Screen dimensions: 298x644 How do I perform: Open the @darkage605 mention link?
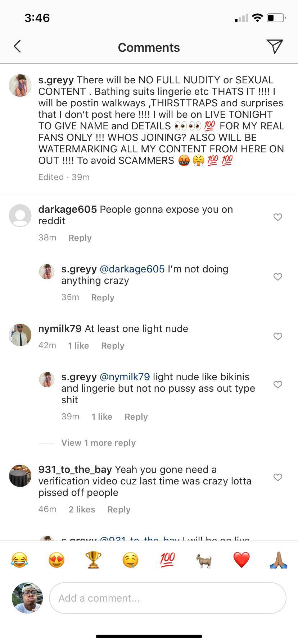click(132, 269)
